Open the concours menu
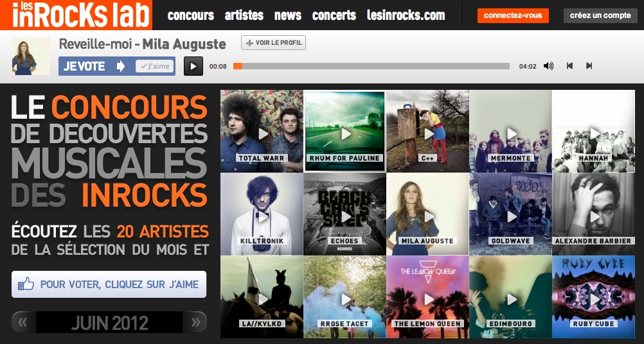This screenshot has height=344, width=644. click(191, 15)
